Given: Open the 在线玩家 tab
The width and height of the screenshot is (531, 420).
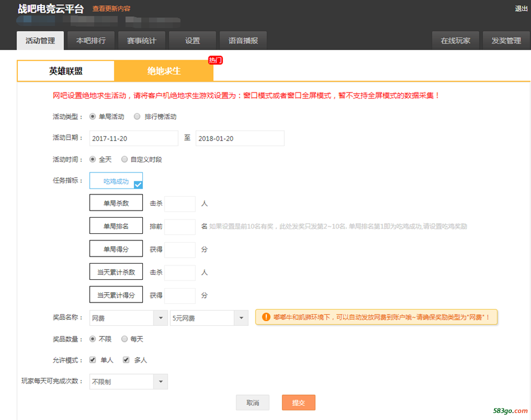Looking at the screenshot, I should (x=456, y=41).
